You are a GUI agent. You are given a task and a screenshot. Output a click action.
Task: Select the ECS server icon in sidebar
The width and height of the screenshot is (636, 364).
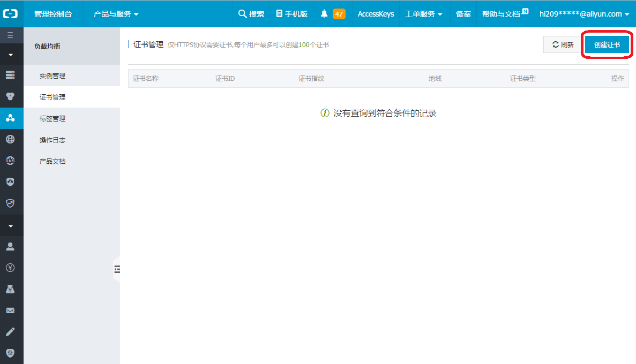[11, 75]
